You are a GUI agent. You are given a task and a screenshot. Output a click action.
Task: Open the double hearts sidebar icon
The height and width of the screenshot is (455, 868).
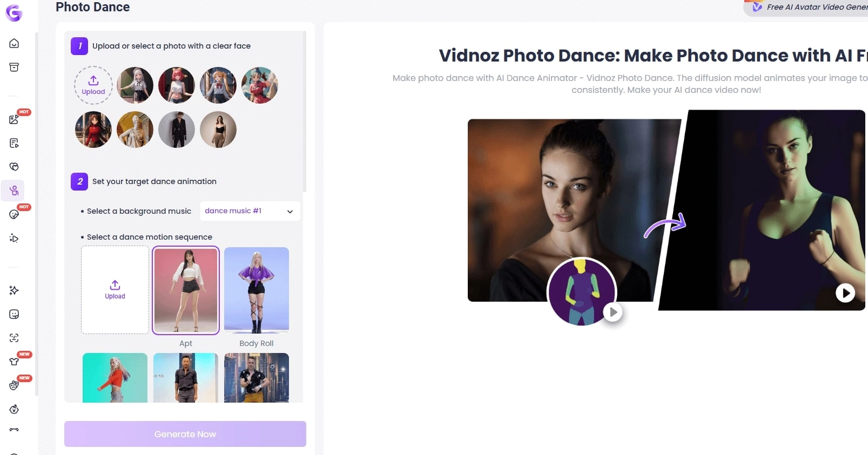[14, 167]
